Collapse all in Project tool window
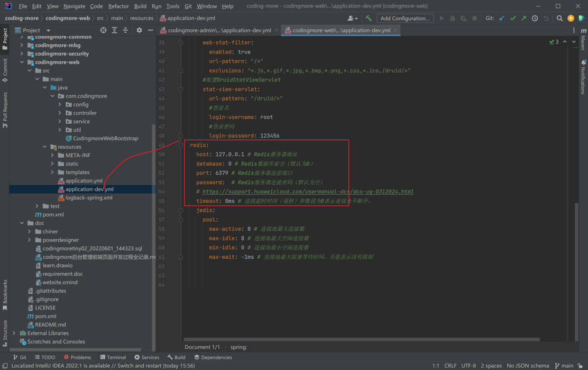The width and height of the screenshot is (588, 370). pyautogui.click(x=126, y=30)
